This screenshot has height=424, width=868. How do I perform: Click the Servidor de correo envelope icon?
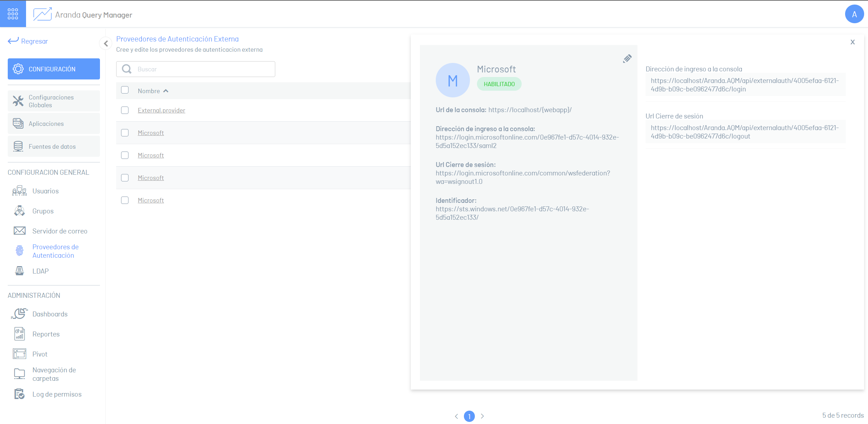pyautogui.click(x=19, y=231)
